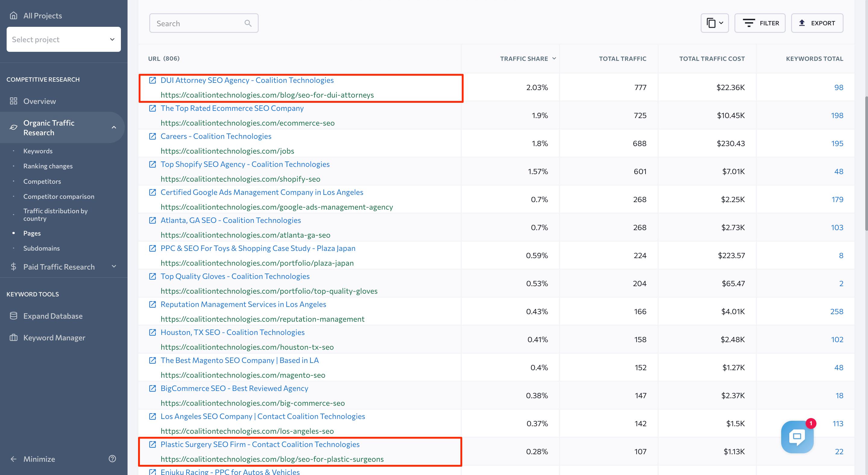The height and width of the screenshot is (475, 868).
Task: Open the DUI Attorney SEO Agency page title link
Action: coord(247,80)
